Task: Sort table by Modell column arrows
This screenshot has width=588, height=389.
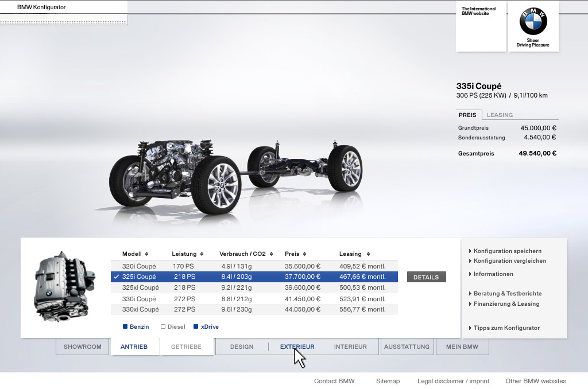Action: point(146,254)
